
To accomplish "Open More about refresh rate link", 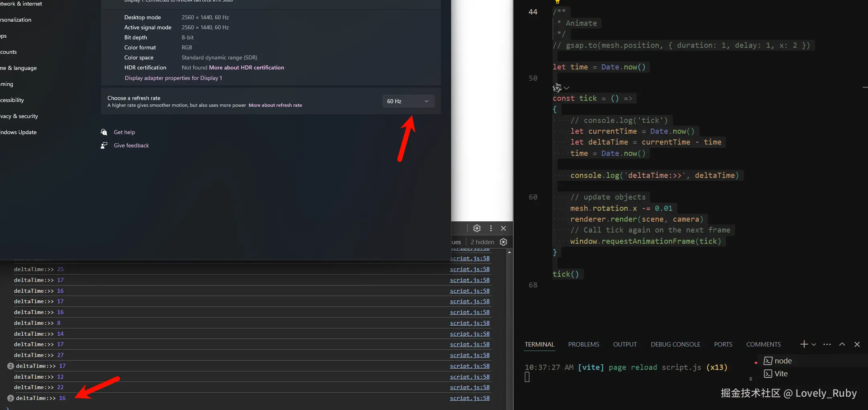I will coord(275,105).
